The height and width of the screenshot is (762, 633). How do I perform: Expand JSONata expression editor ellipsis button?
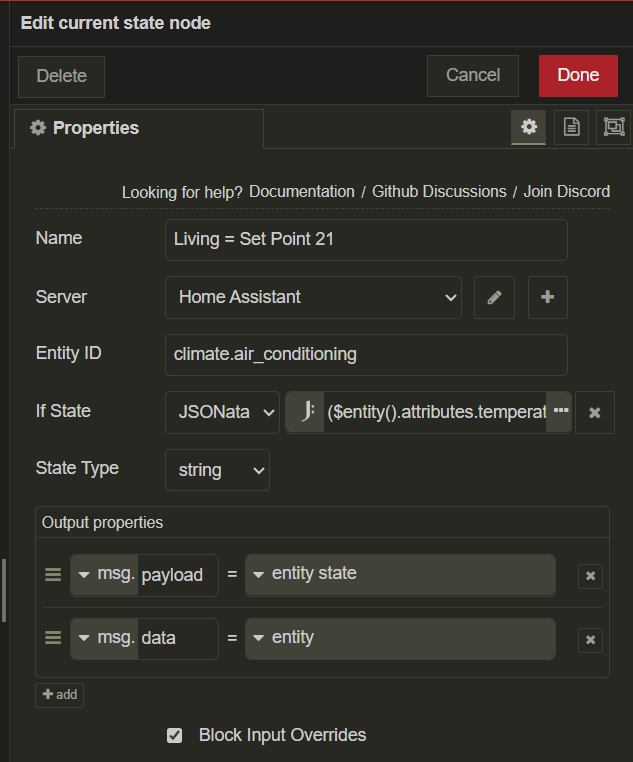(560, 411)
